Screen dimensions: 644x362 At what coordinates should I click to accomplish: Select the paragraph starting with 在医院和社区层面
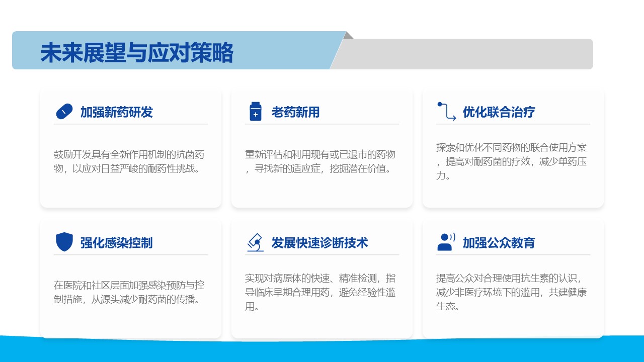pos(129,292)
